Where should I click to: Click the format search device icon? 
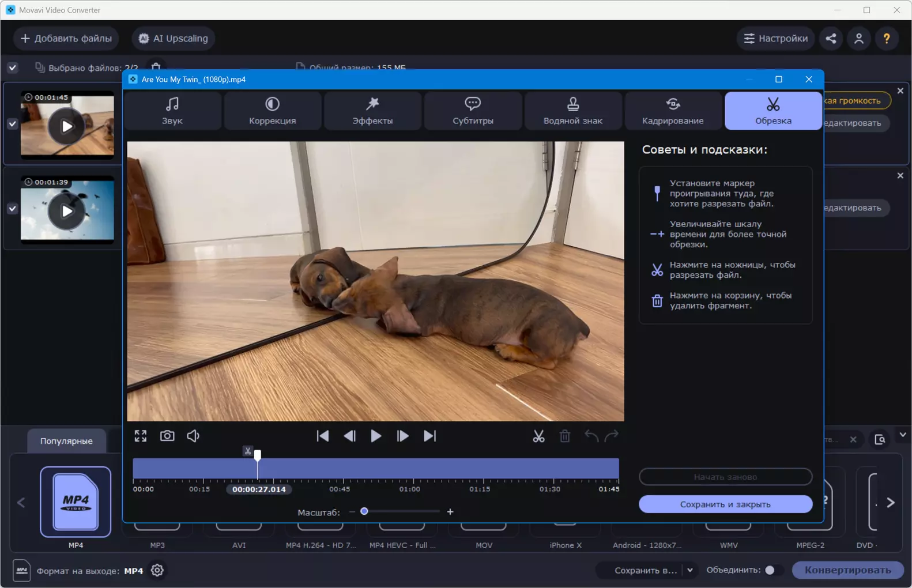(x=880, y=440)
